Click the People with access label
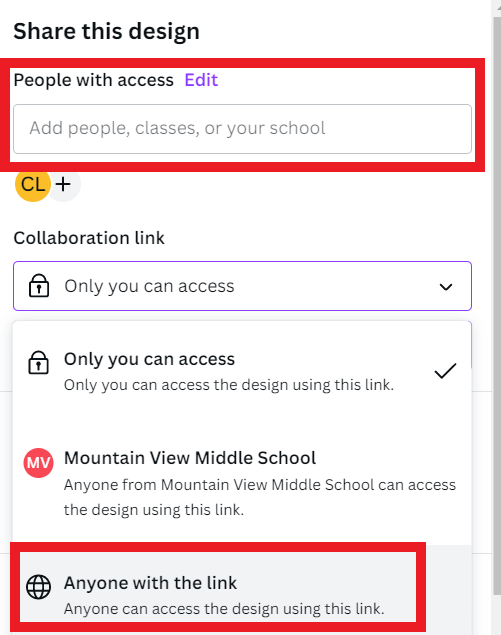501x635 pixels. point(94,80)
